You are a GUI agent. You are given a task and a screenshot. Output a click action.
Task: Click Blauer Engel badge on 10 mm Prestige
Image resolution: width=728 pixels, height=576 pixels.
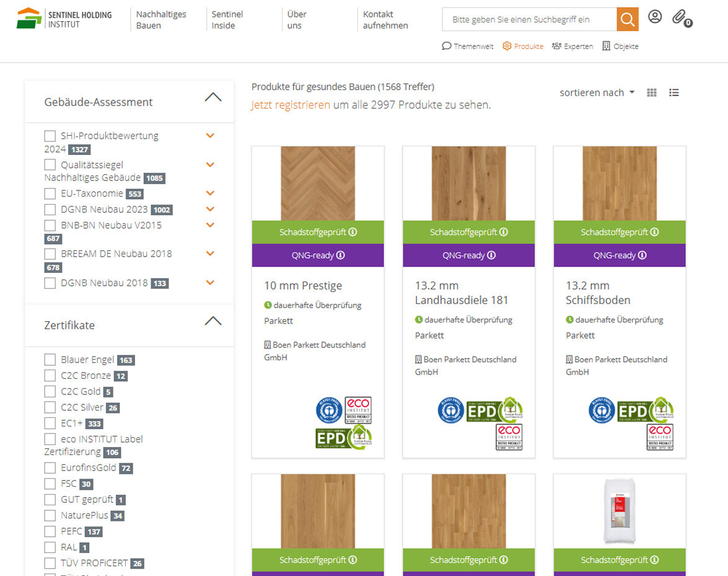[329, 410]
